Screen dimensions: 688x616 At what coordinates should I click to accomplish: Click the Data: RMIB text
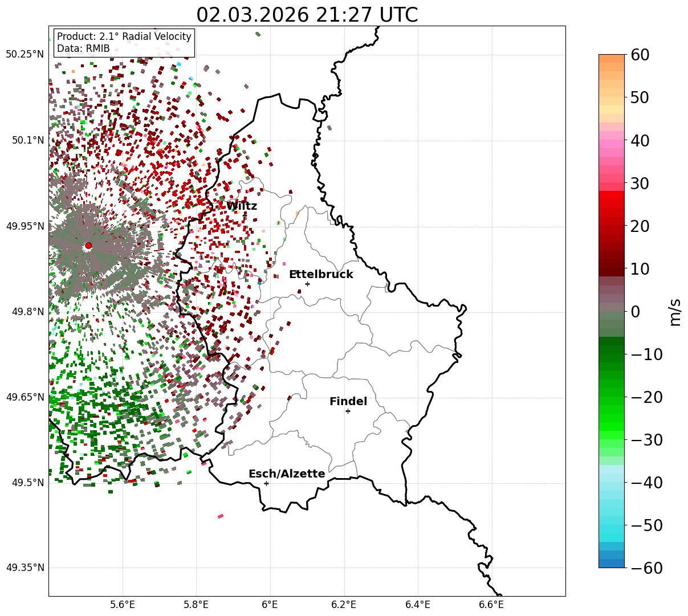point(83,49)
